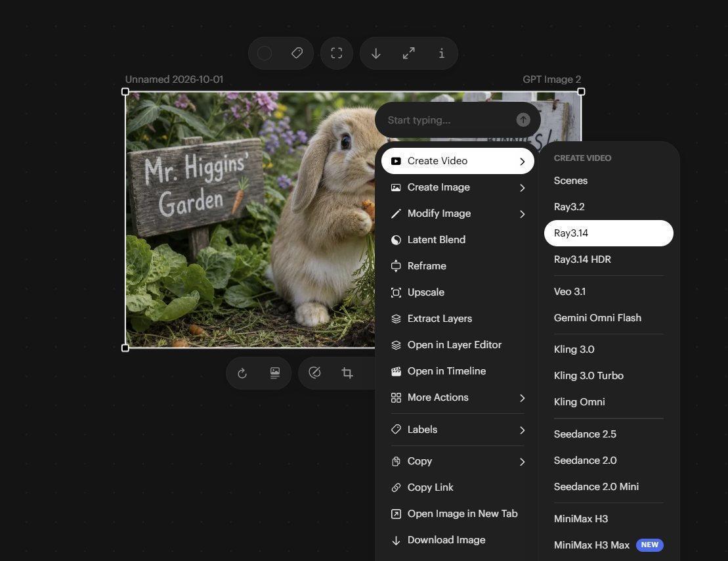
Task: Pick the Kling 3.0 Turbo option
Action: pyautogui.click(x=609, y=376)
